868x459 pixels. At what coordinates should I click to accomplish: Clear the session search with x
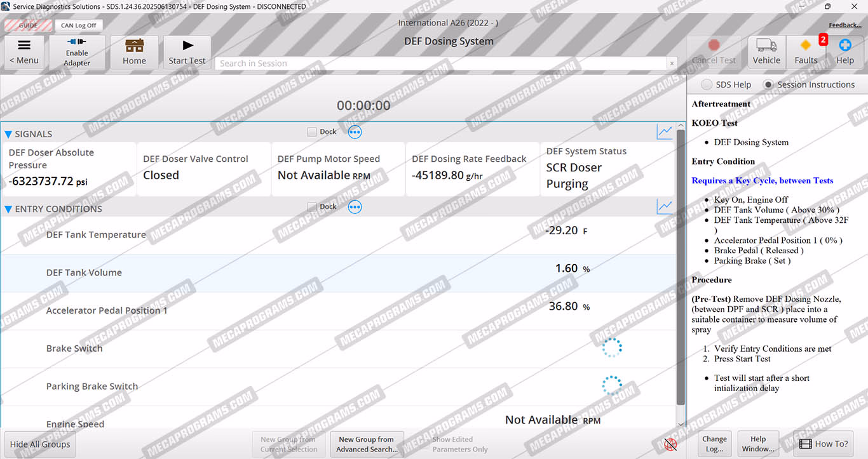click(x=672, y=63)
